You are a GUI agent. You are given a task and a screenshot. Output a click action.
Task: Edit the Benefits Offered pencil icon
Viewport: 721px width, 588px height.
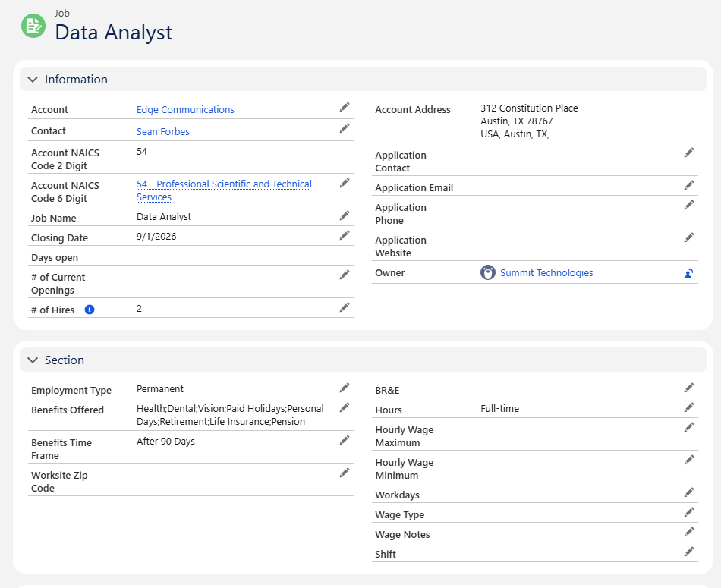click(345, 407)
